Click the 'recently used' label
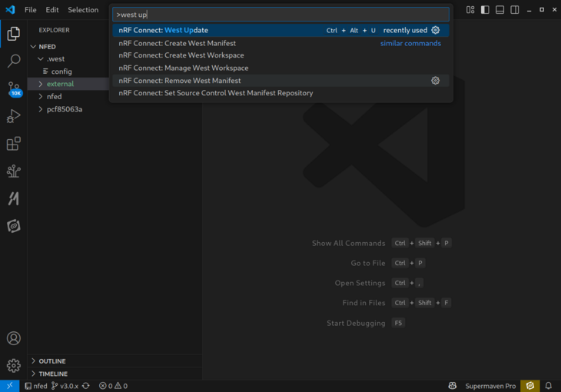The width and height of the screenshot is (561, 392). (x=405, y=31)
